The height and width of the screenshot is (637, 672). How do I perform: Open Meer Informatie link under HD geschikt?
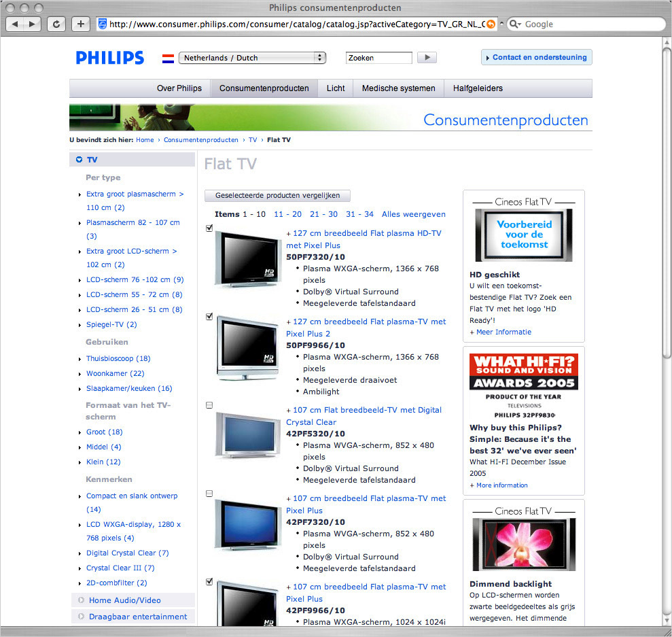pyautogui.click(x=503, y=332)
